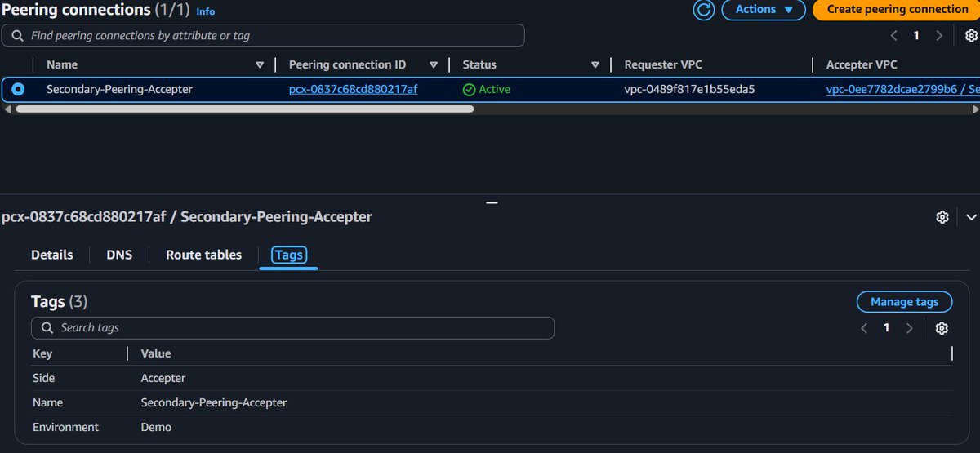The width and height of the screenshot is (980, 453).
Task: Click the search magnifier in Tags search
Action: [x=47, y=328]
